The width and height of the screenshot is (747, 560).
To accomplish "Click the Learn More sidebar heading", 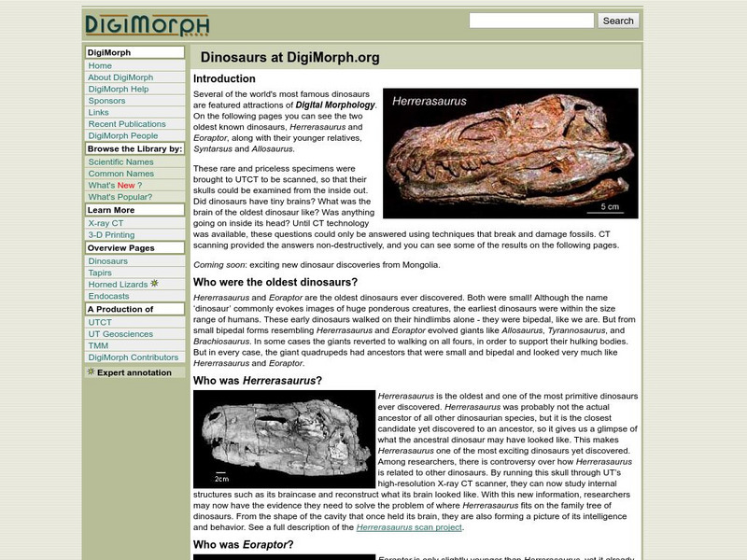I will point(134,210).
